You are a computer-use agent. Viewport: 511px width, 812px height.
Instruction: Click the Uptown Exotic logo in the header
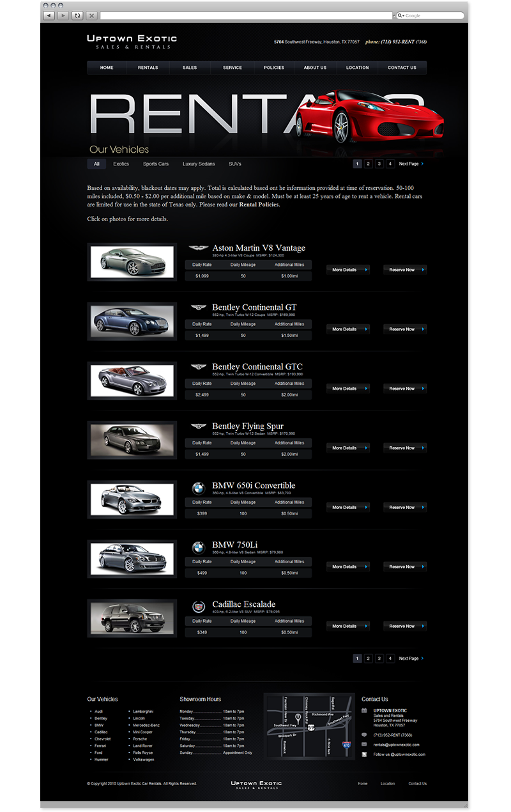(132, 42)
